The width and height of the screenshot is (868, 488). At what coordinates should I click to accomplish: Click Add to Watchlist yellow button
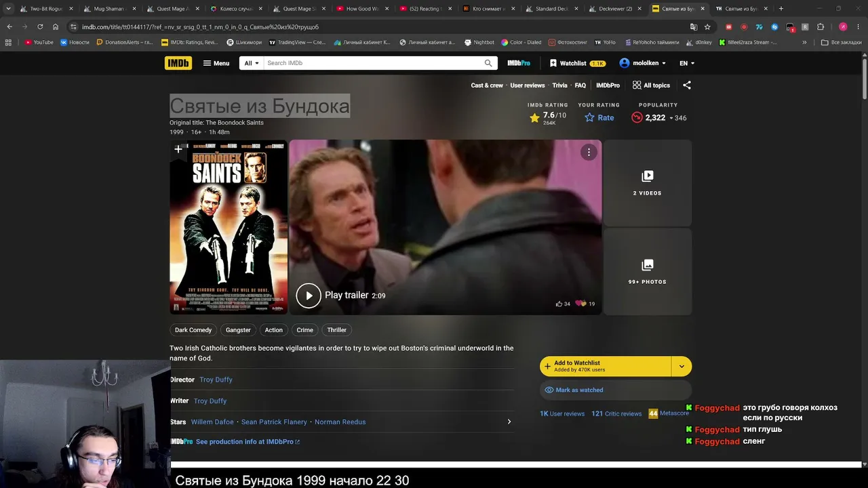606,367
